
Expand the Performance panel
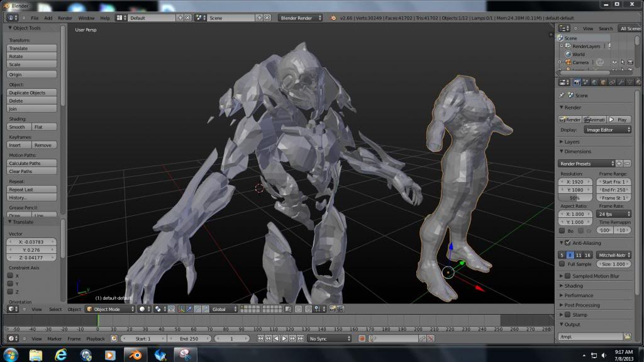(579, 295)
